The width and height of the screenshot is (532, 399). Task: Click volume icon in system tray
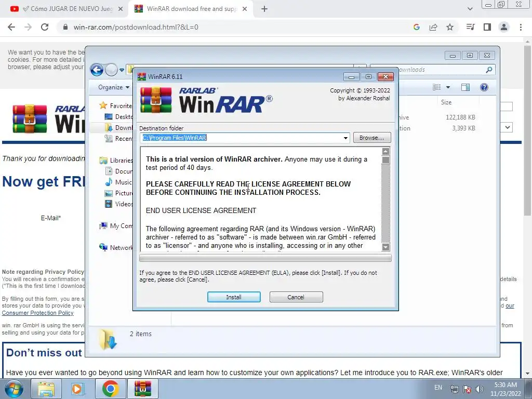(480, 389)
